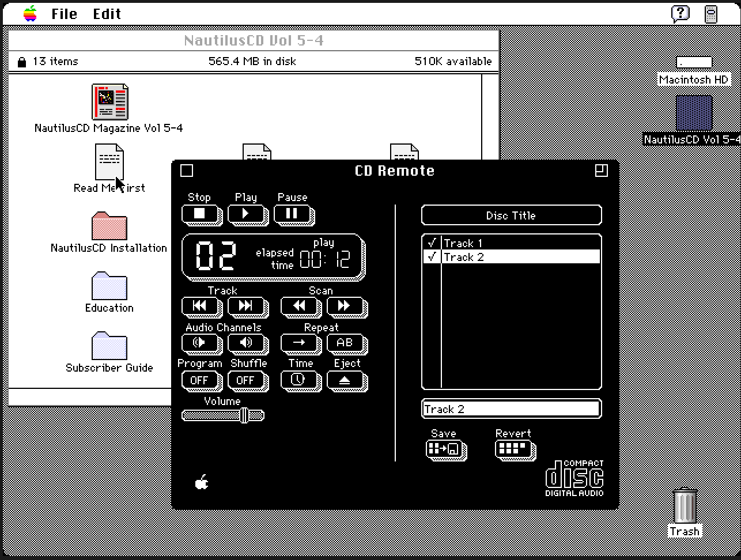This screenshot has width=741, height=560.
Task: Click the elapsed time readout 00:12
Action: click(x=325, y=260)
